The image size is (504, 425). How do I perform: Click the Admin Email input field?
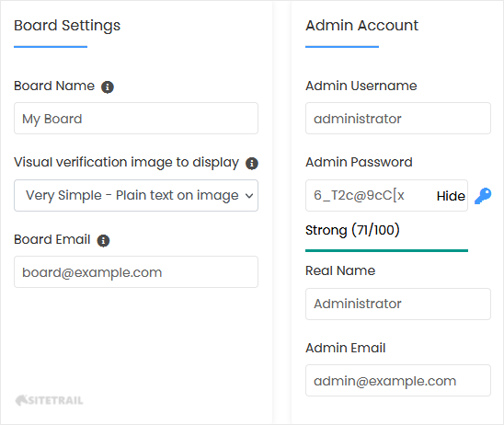tap(398, 380)
